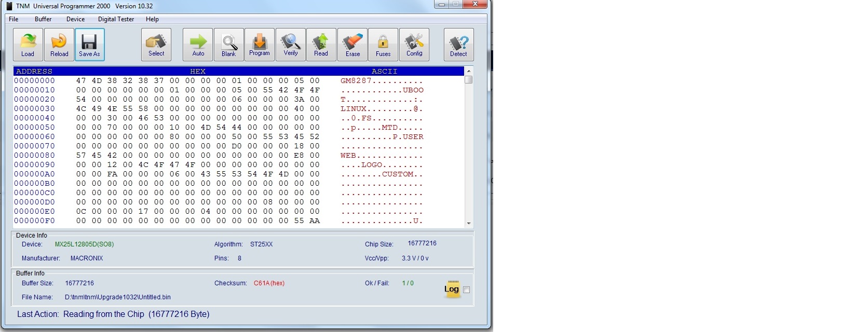Click the HEX column header
868x332 pixels.
(x=198, y=71)
